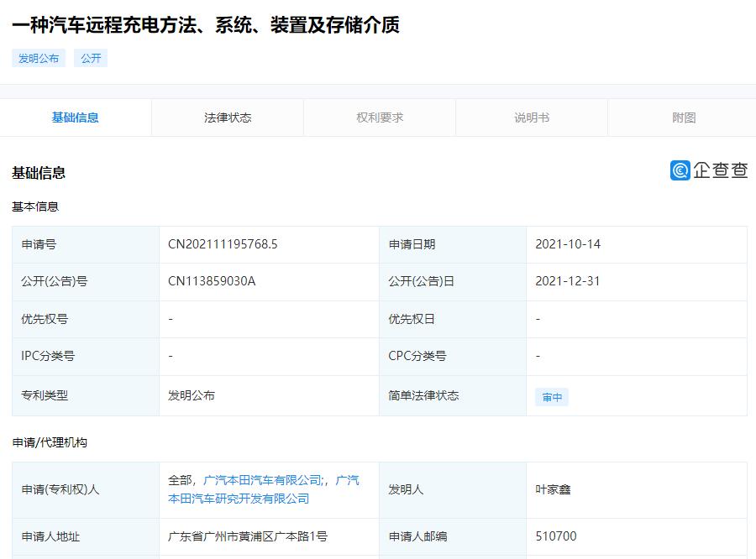The height and width of the screenshot is (559, 756).
Task: Click the 申请/代理机构 subsection heading
Action: 50,442
